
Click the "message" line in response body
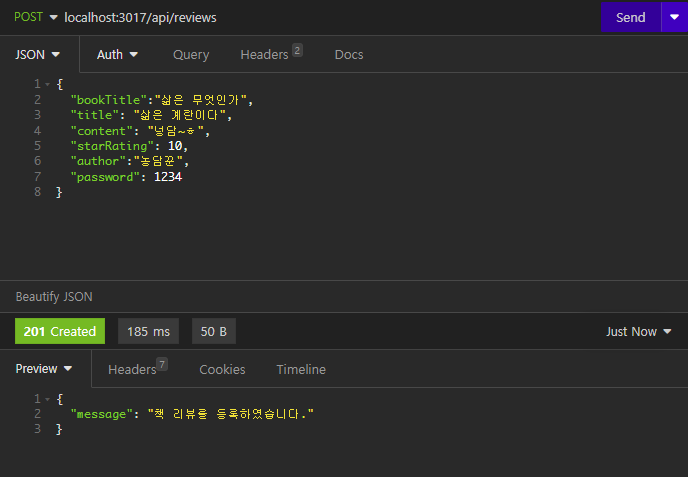(192, 414)
